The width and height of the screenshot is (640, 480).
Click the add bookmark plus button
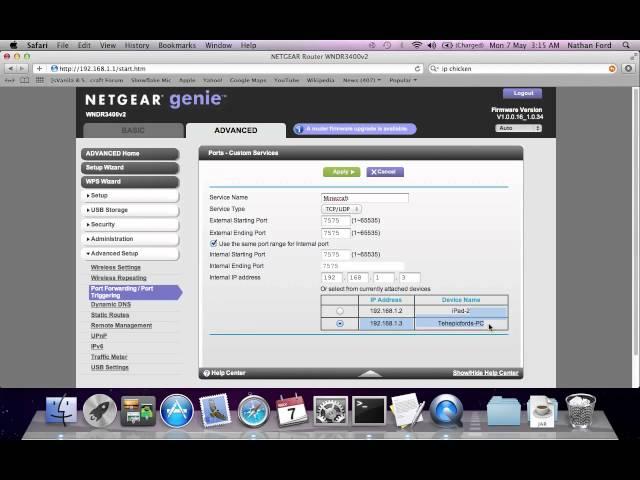[x=39, y=69]
